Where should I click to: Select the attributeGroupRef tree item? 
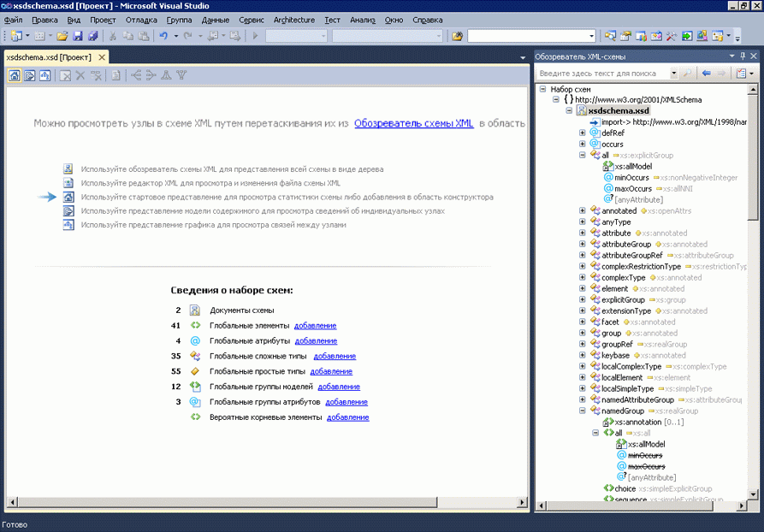(x=632, y=255)
